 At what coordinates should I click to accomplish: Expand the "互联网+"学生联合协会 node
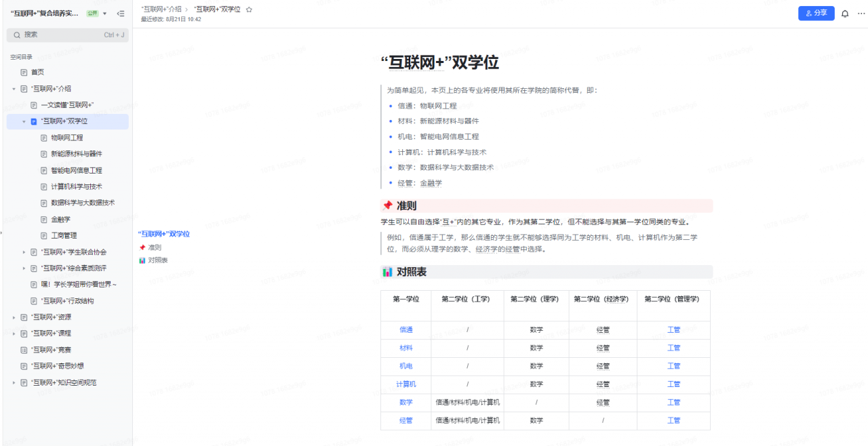coord(24,252)
